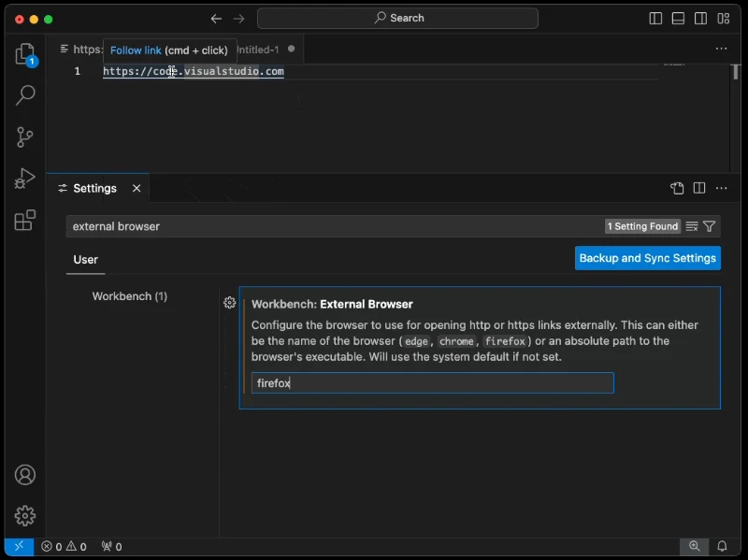Clear the settings search input icon
The height and width of the screenshot is (560, 748).
tap(692, 226)
